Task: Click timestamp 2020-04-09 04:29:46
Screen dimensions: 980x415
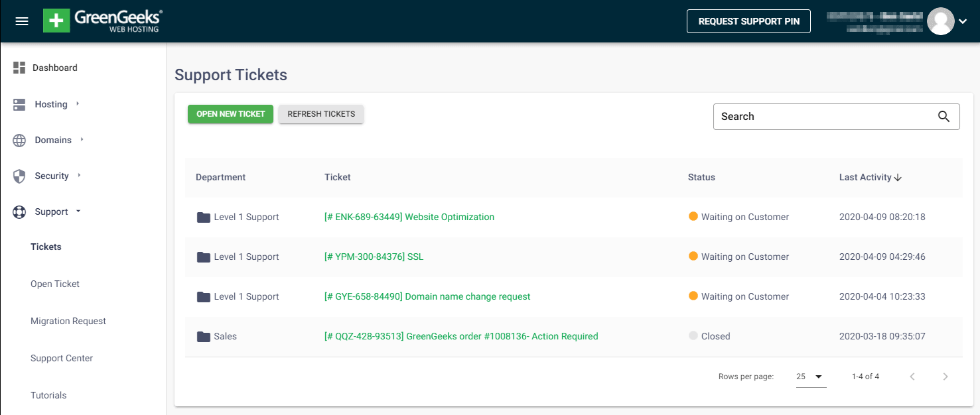Action: (x=882, y=257)
